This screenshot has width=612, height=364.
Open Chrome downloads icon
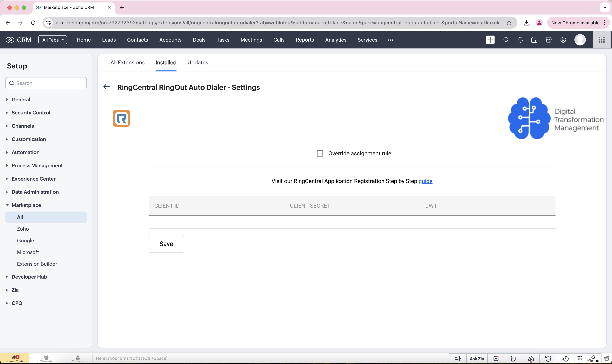(526, 23)
